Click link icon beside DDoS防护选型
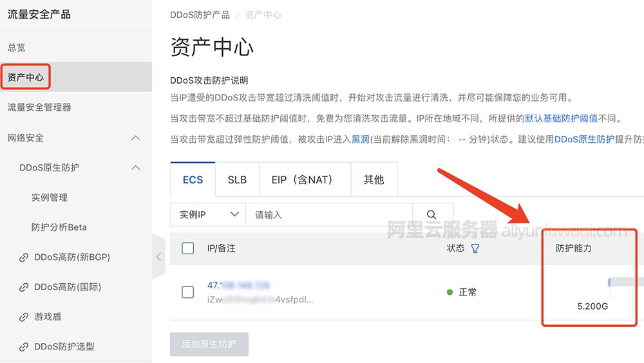 [24, 346]
